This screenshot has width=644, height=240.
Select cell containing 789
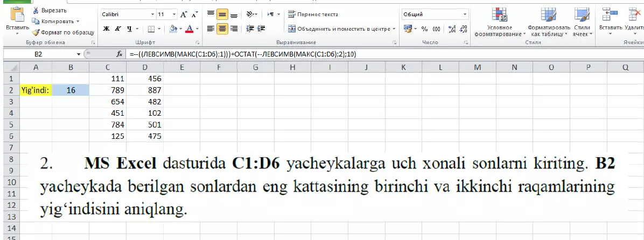108,90
